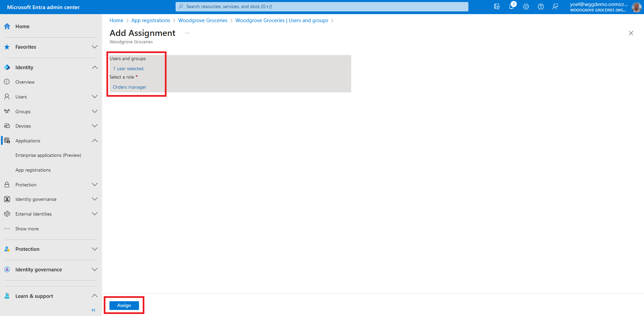Click the more options ellipsis beside Add Assignment
The image size is (644, 316).
tap(187, 33)
